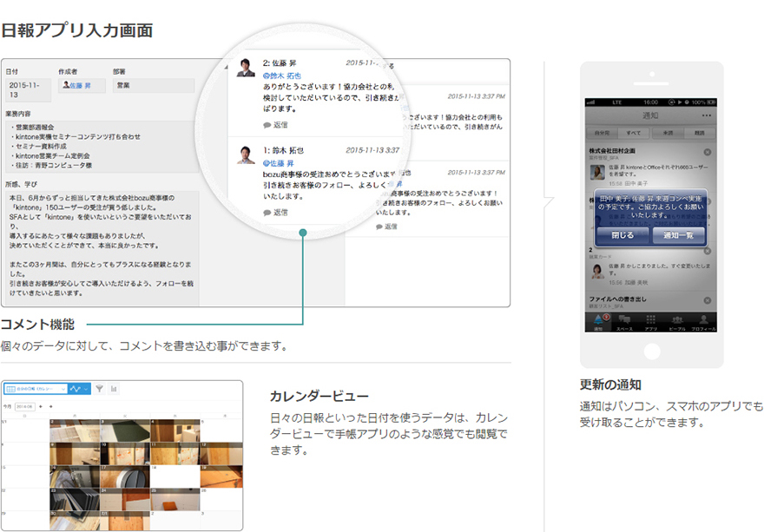
Task: Click the bar chart icon in calendar toolbar
Action: pos(115,389)
